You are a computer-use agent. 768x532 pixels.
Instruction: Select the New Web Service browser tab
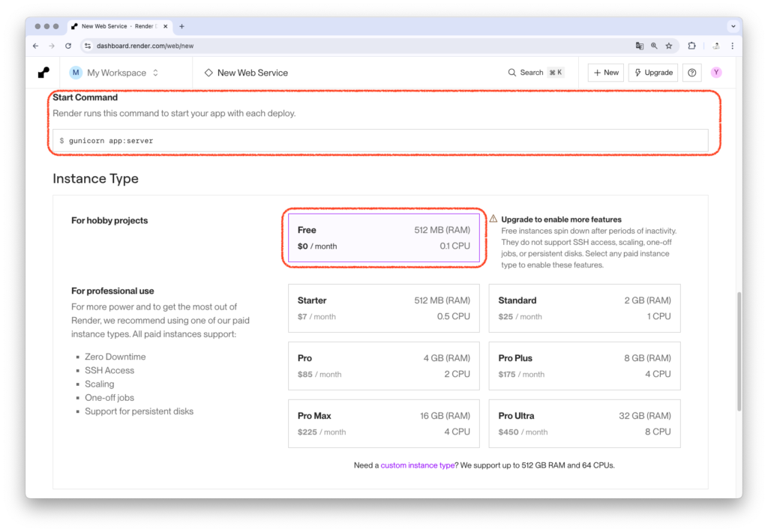point(120,26)
